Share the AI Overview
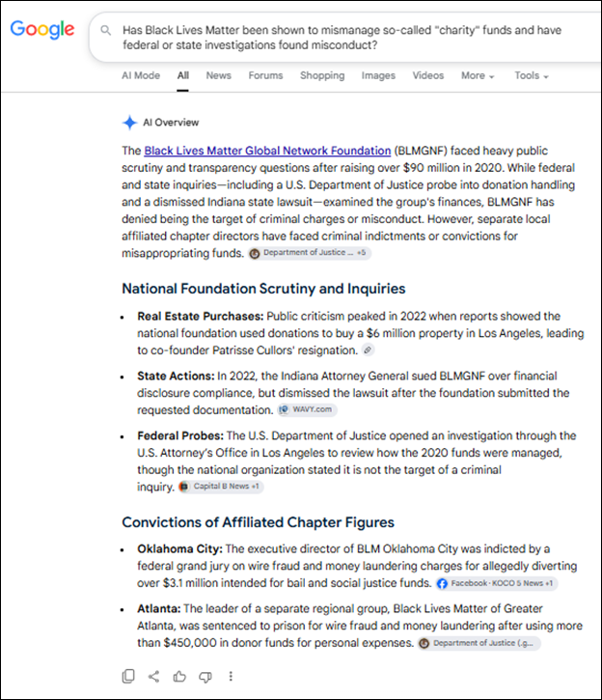Viewport: 602px width, 700px height. click(153, 676)
